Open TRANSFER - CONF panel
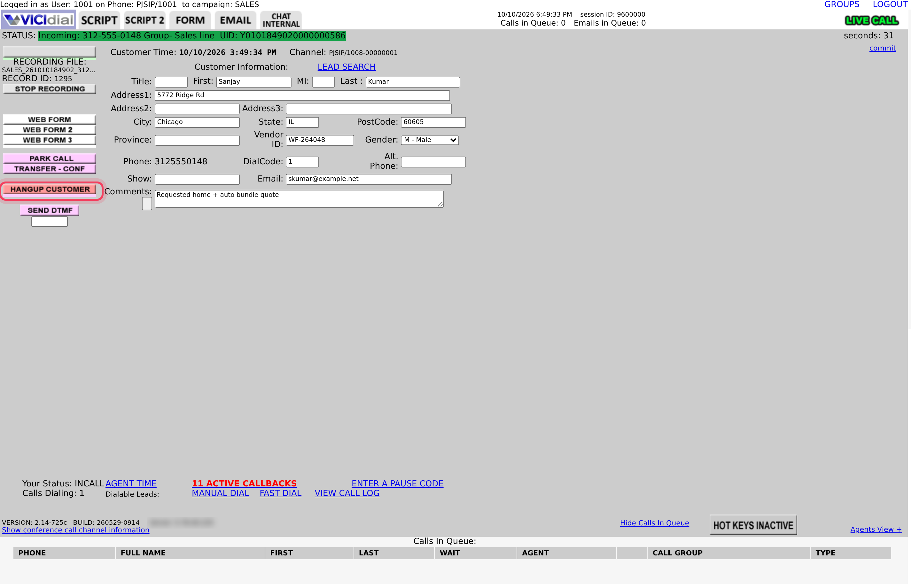The width and height of the screenshot is (911, 588). pos(50,169)
